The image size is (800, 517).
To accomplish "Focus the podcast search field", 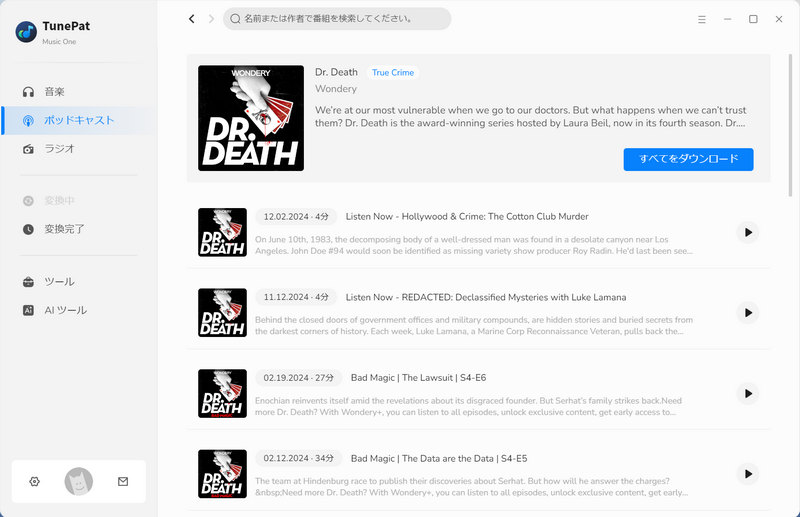I will pyautogui.click(x=337, y=19).
